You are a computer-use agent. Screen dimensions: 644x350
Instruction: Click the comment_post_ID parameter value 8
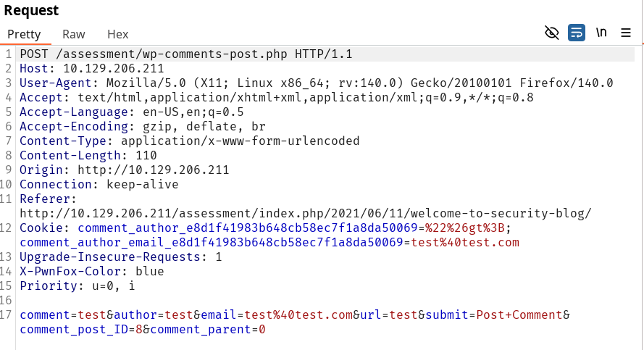pos(146,330)
